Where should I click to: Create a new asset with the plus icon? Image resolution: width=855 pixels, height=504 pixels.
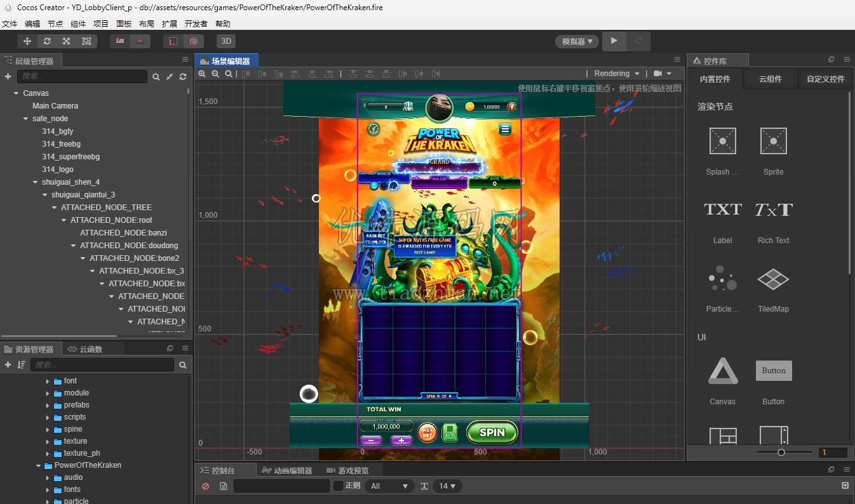pyautogui.click(x=8, y=365)
